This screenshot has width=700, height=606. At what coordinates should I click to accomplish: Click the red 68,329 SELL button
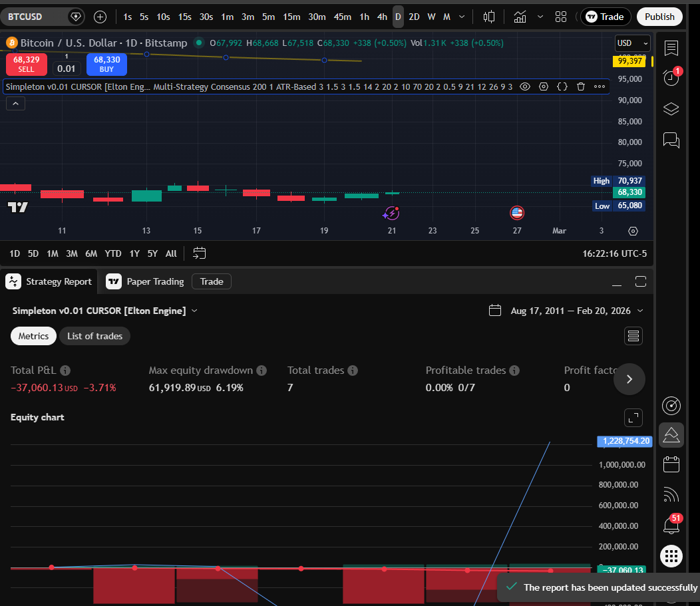pos(26,63)
